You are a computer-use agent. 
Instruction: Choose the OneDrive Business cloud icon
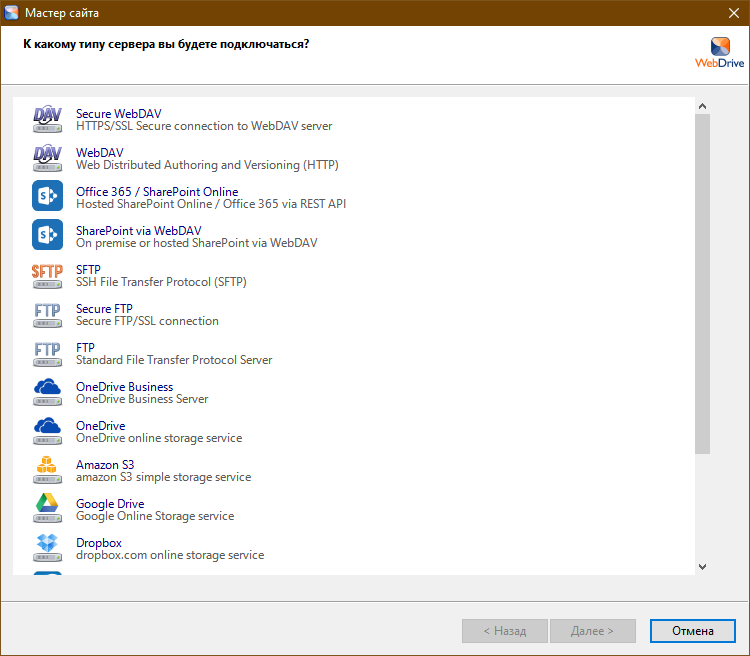(x=48, y=392)
